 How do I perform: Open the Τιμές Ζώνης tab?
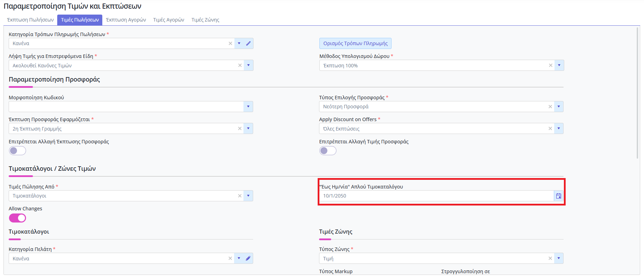click(x=205, y=20)
